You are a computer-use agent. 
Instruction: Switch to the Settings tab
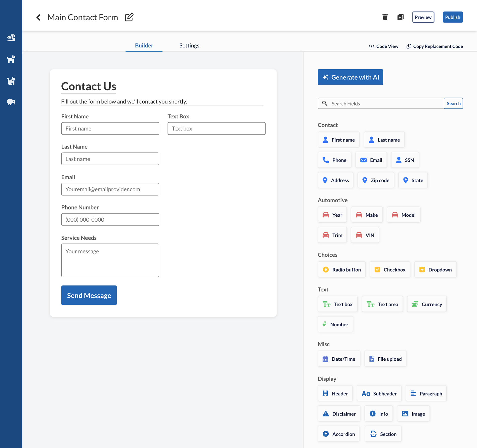(x=189, y=45)
